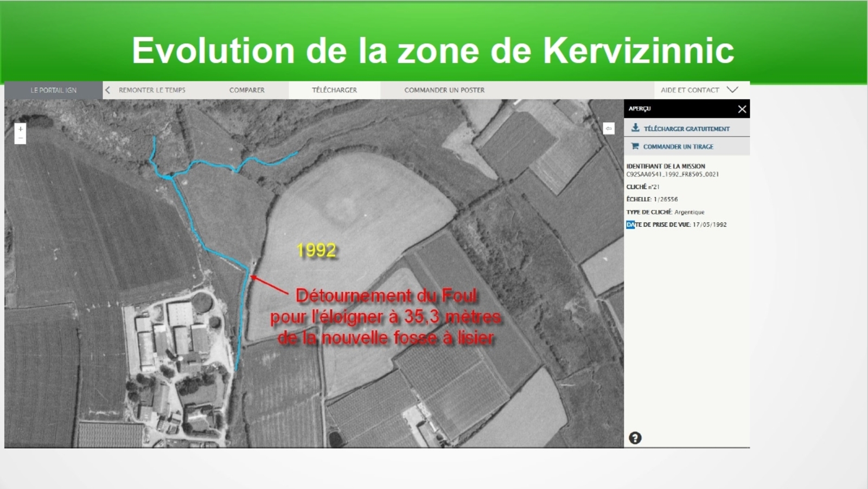The image size is (868, 489).
Task: Close the Aperçu panel
Action: click(x=742, y=109)
